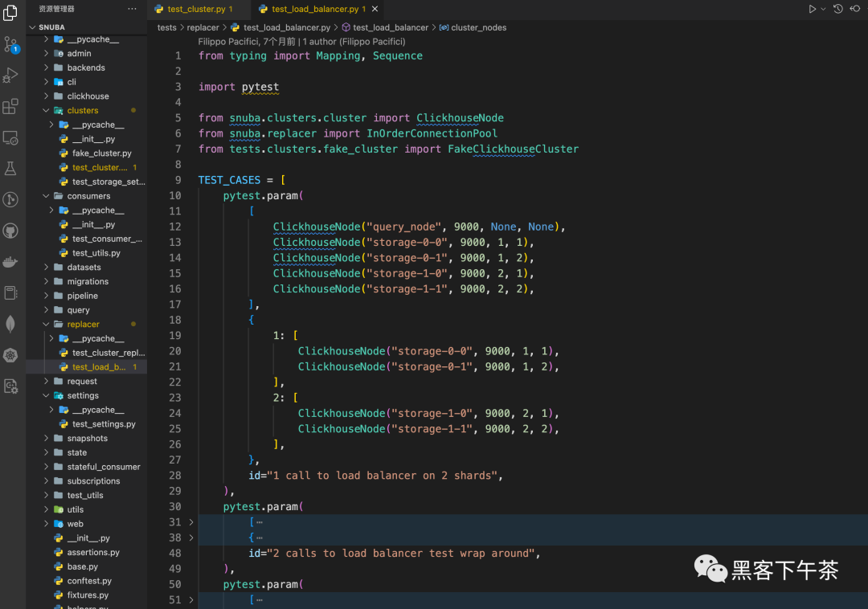868x609 pixels.
Task: Click breadcrumb 'replacer'
Action: pos(203,27)
